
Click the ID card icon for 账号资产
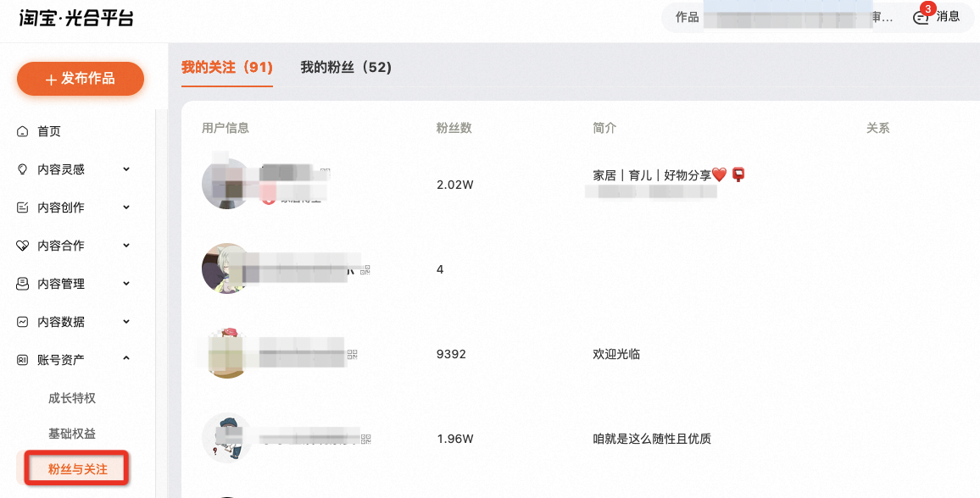(x=23, y=360)
